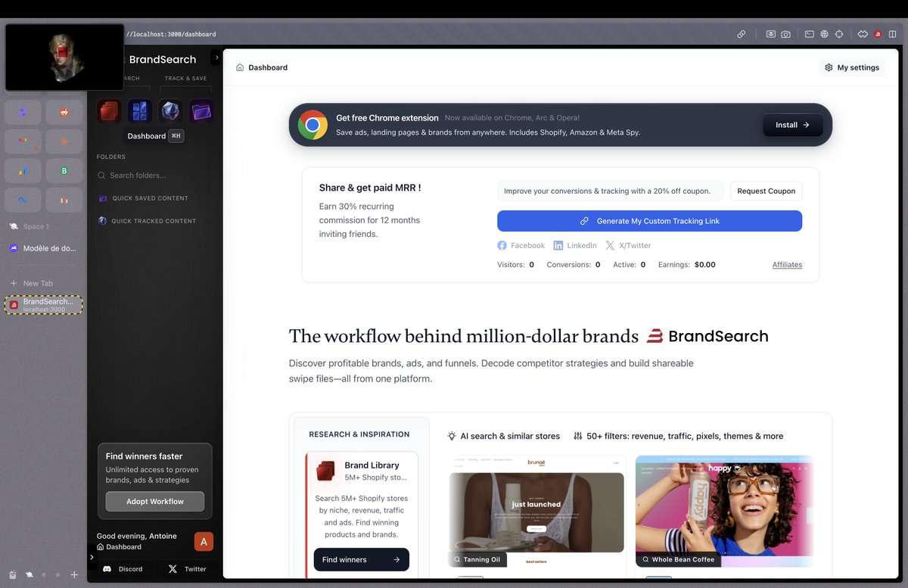Viewport: 908px width, 588px height.
Task: Open the green B pinned tab
Action: 64,171
